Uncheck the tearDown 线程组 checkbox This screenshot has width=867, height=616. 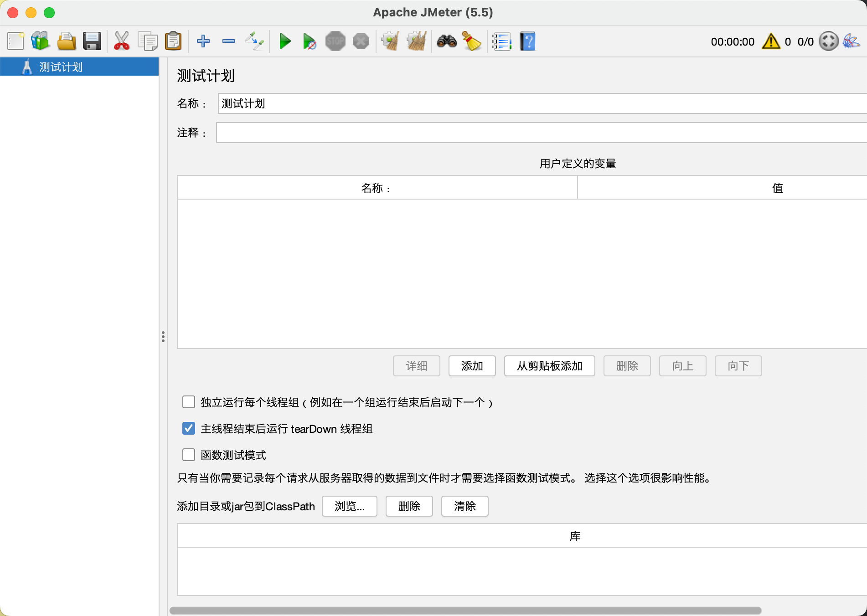189,428
